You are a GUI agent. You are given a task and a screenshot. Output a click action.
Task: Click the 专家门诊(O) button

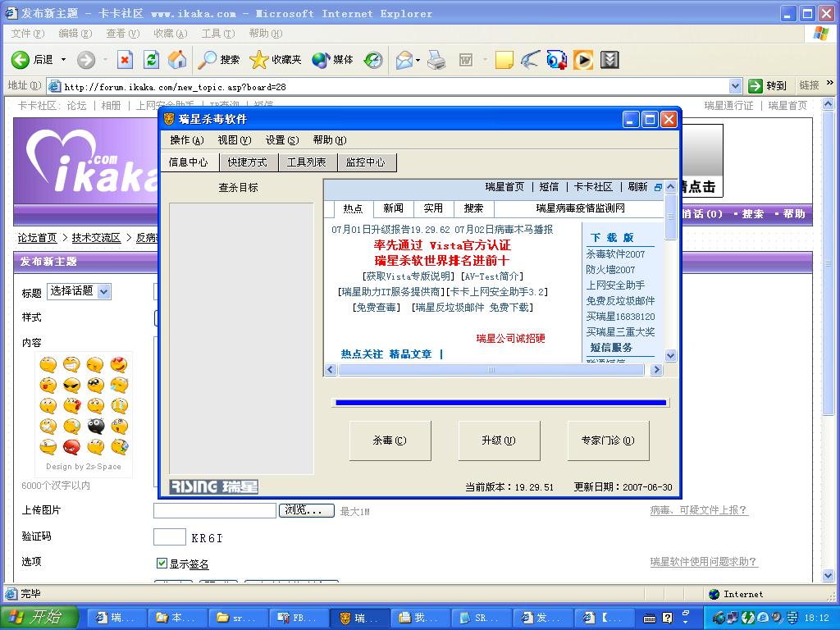pos(608,441)
